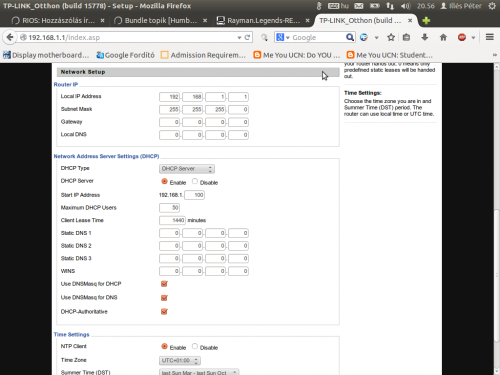The width and height of the screenshot is (500, 375).
Task: Click the browser back arrow button
Action: click(x=10, y=37)
